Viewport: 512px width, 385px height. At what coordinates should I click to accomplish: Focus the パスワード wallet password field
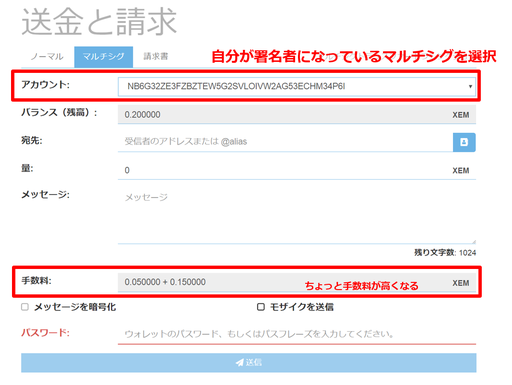(x=297, y=334)
